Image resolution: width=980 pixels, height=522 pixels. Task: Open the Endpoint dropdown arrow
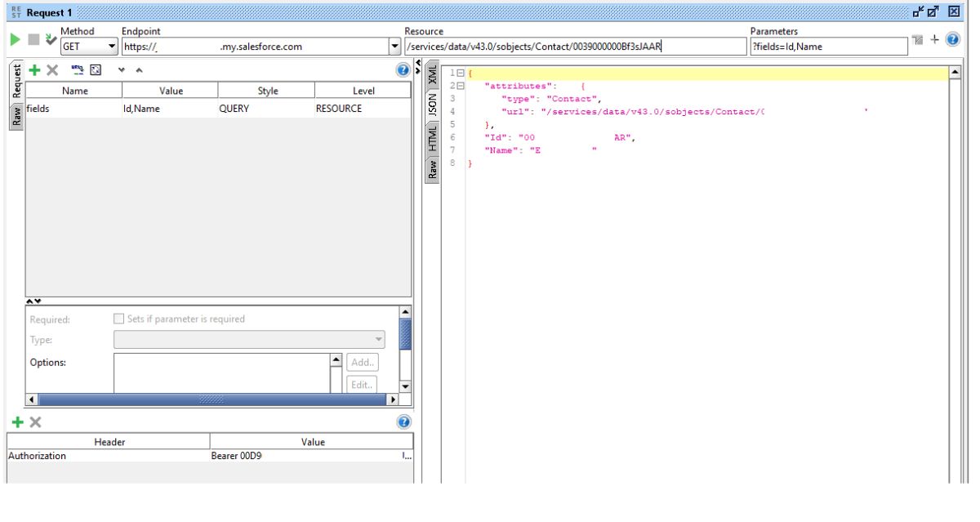(x=395, y=47)
